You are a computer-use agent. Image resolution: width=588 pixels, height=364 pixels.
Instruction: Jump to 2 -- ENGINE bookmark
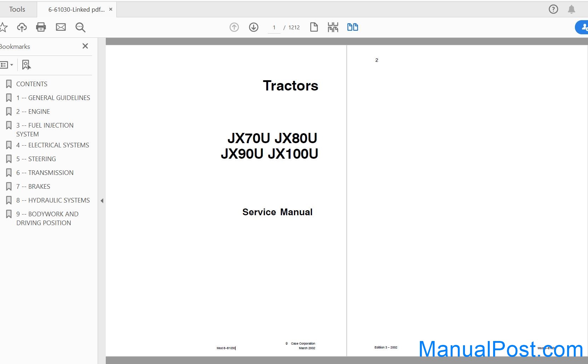point(33,112)
